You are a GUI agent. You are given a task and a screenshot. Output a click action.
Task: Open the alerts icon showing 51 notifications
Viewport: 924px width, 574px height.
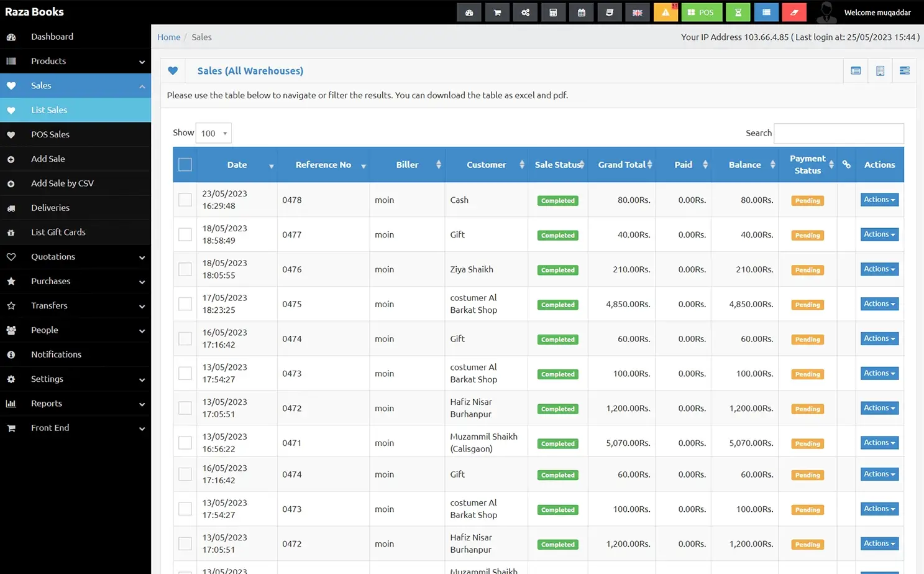click(x=666, y=12)
